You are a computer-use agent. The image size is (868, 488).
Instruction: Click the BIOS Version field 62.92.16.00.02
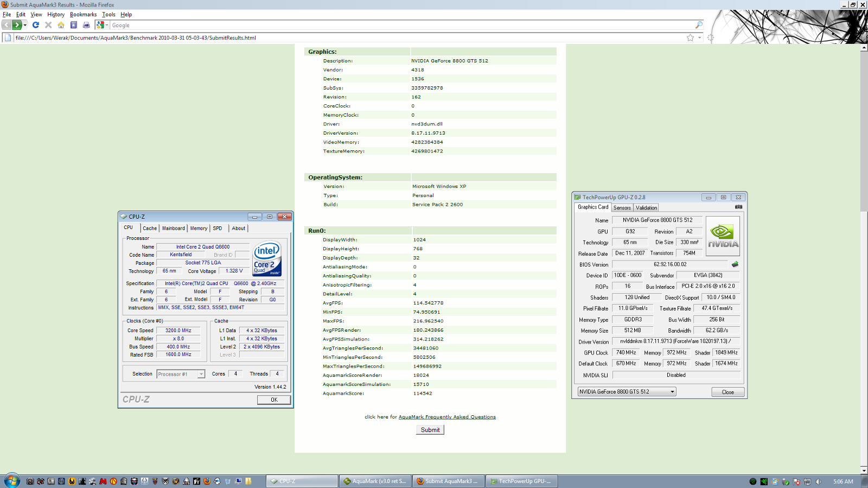pyautogui.click(x=671, y=264)
